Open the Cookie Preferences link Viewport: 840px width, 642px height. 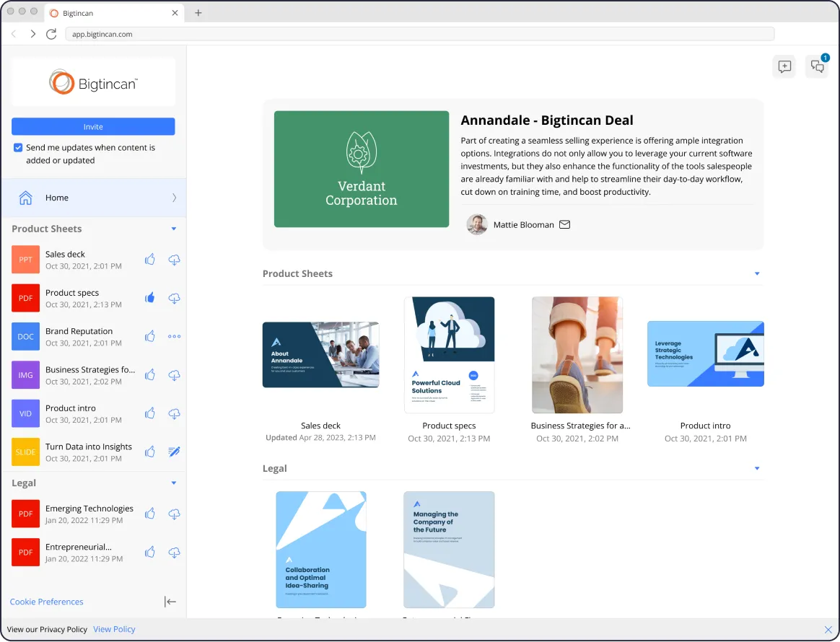[47, 602]
